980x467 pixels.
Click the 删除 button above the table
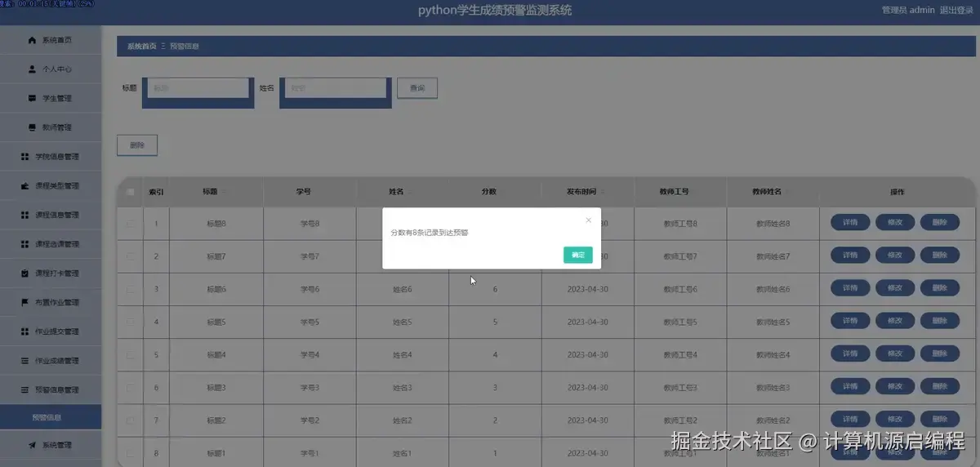tap(137, 145)
